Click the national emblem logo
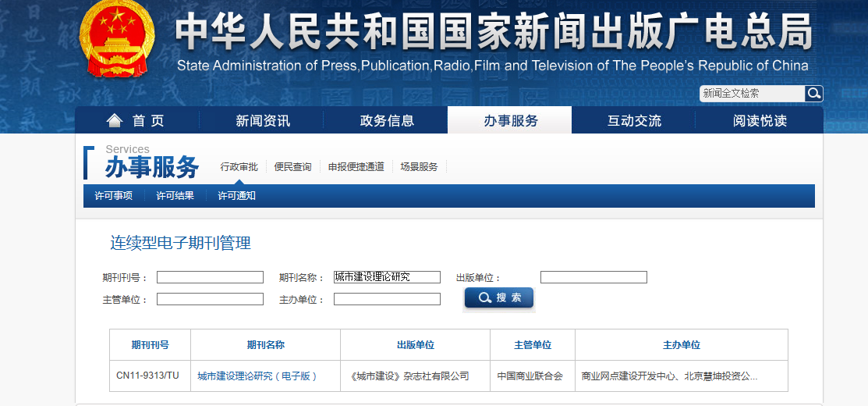Image resolution: width=868 pixels, height=406 pixels. pos(117,39)
